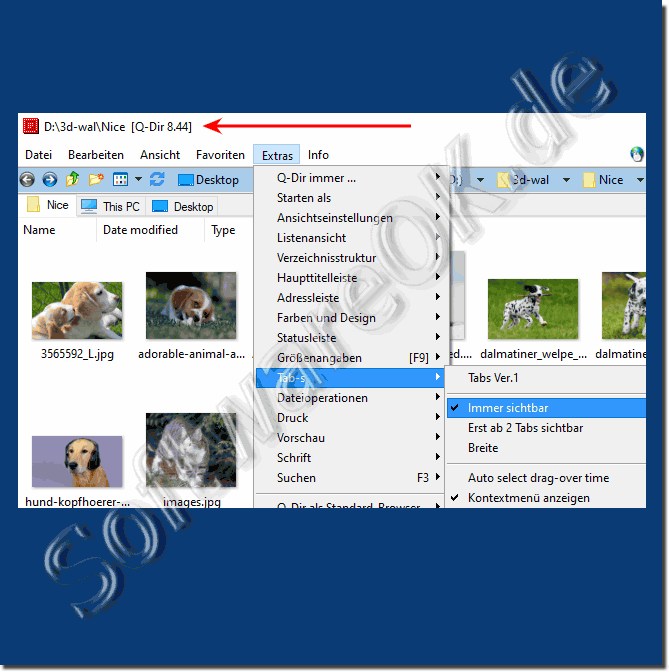Open Haupttitelleiste submenu
669x672 pixels.
pos(351,278)
